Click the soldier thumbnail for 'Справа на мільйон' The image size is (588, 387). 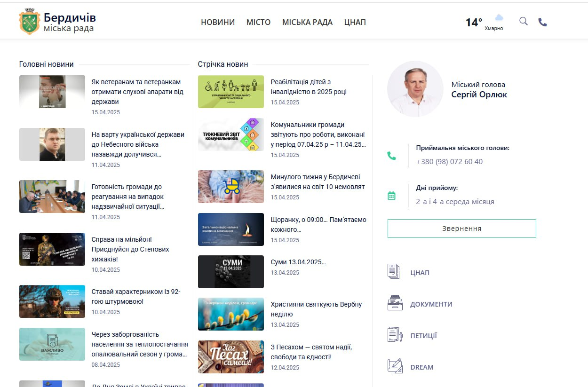tap(52, 249)
